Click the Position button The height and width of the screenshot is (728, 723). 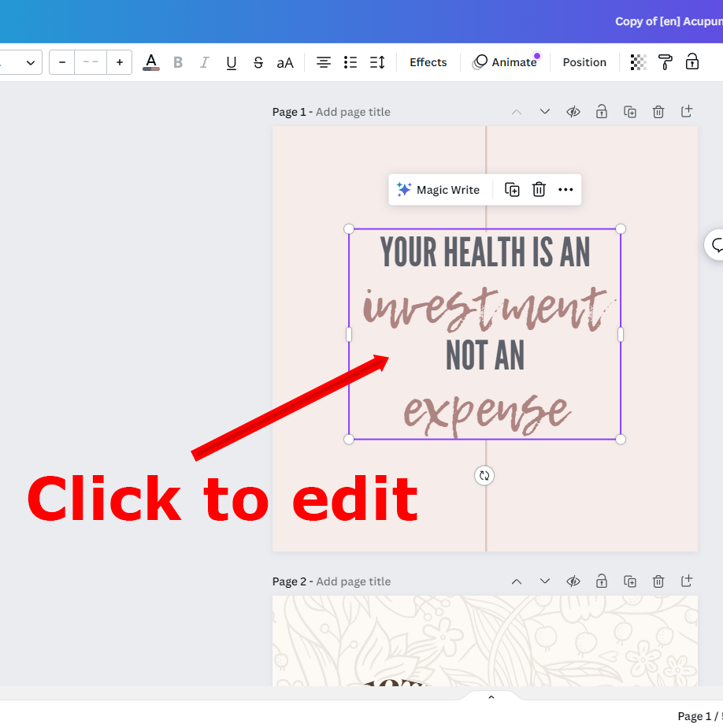coord(584,62)
